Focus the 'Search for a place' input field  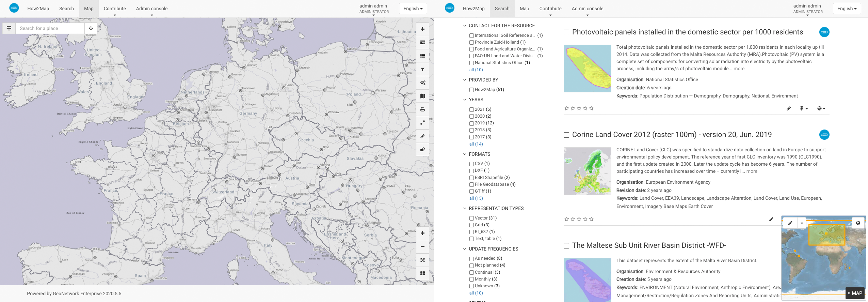50,28
